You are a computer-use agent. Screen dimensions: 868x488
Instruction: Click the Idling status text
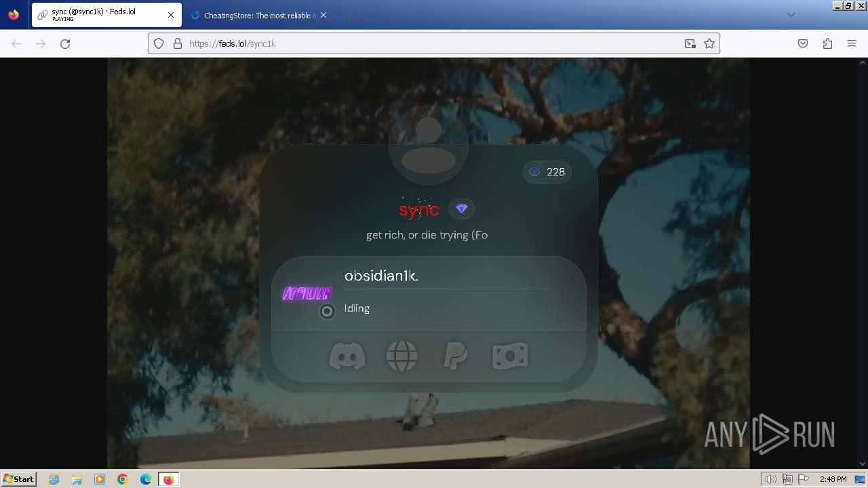(357, 308)
